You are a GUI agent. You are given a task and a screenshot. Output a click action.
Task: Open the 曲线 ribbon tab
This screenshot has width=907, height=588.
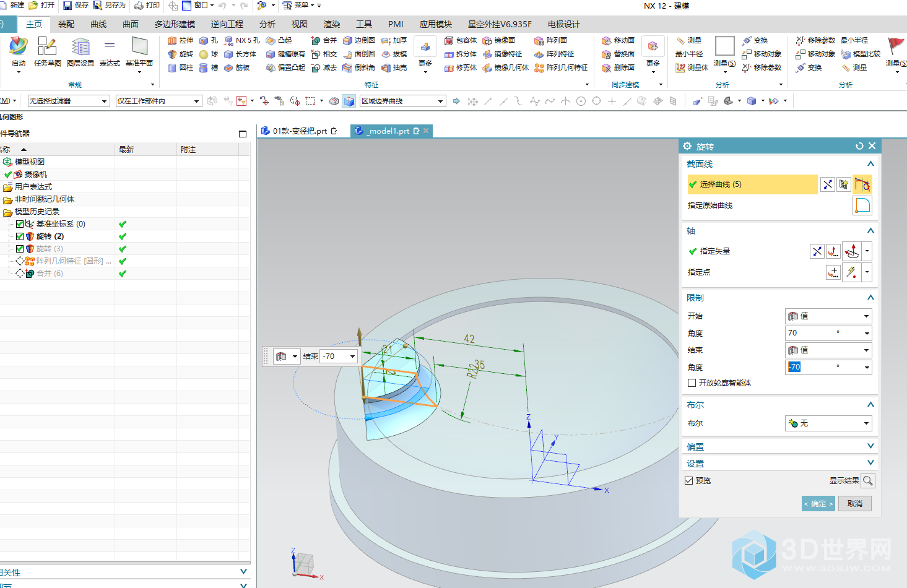98,24
